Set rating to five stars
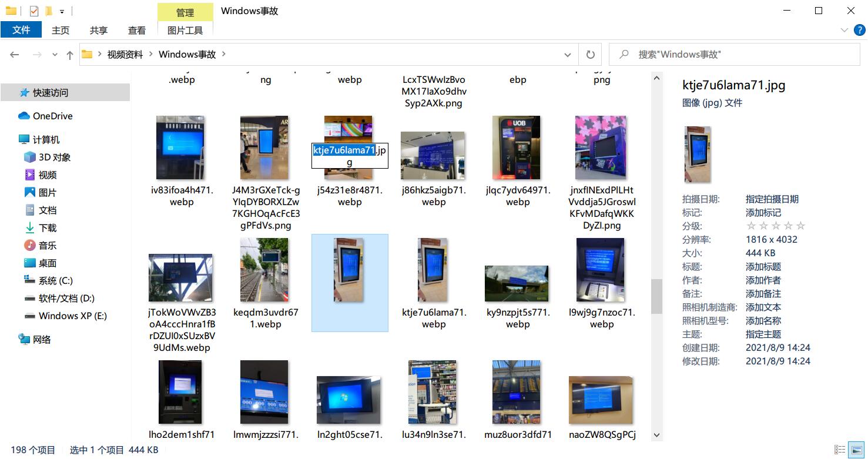 (x=800, y=226)
